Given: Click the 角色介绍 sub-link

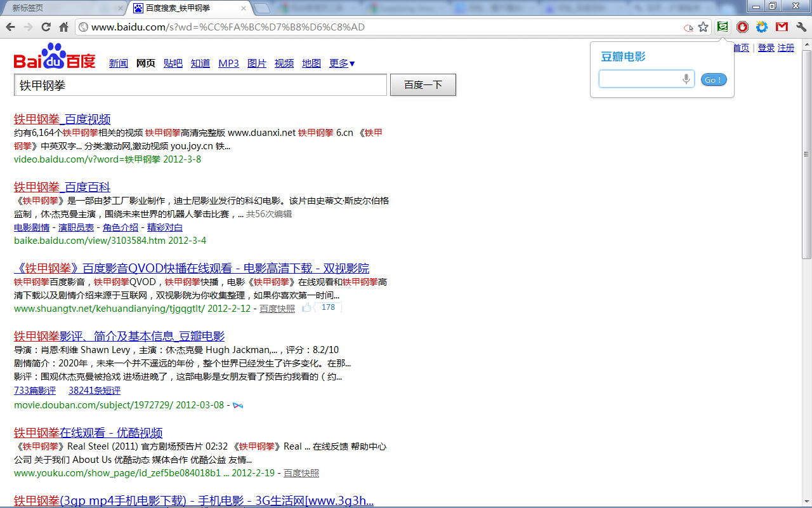Looking at the screenshot, I should [x=121, y=227].
